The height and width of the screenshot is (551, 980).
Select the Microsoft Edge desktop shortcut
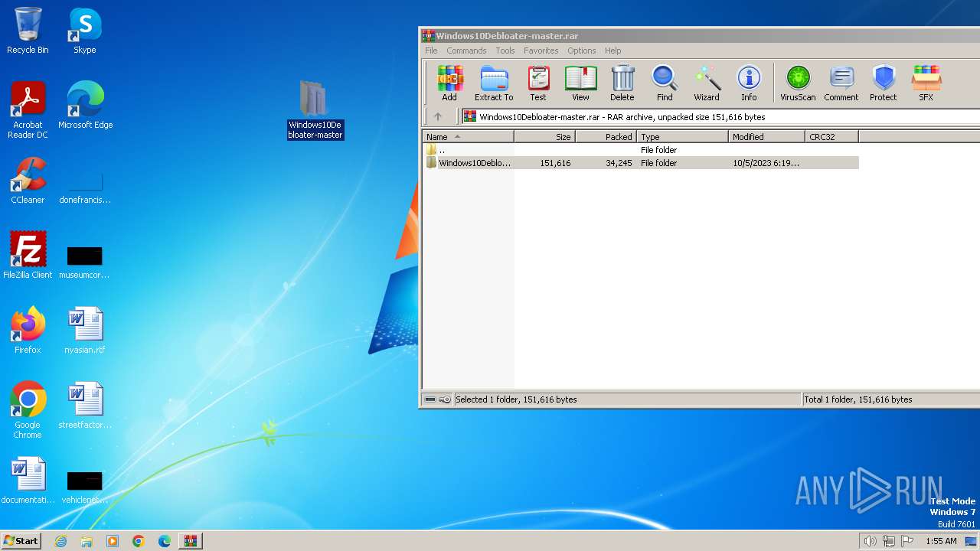(x=85, y=106)
